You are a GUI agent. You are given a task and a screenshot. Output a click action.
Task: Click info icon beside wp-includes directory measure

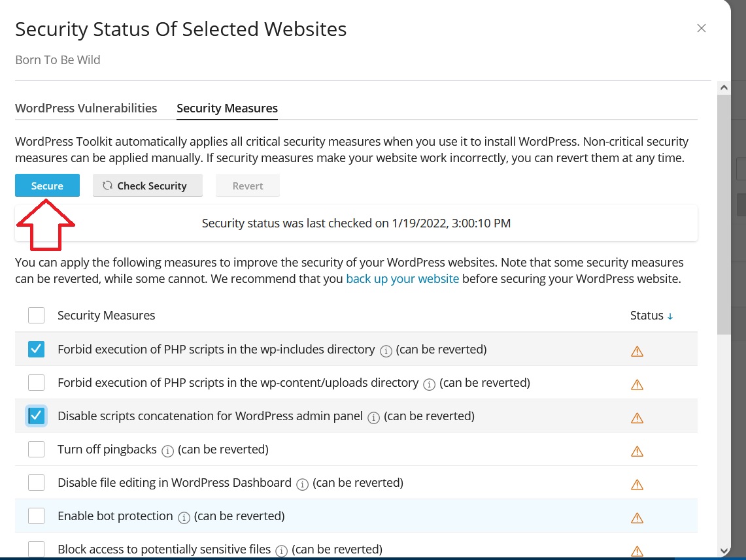coord(386,351)
